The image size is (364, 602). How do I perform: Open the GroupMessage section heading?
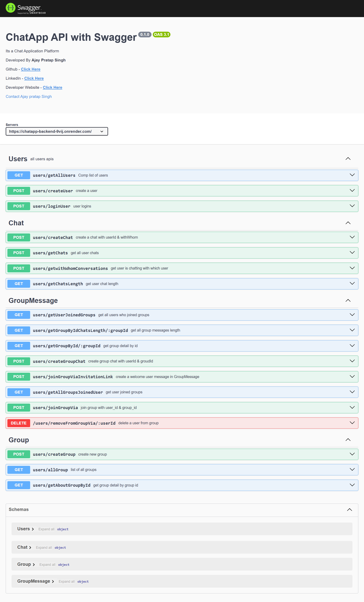(33, 300)
